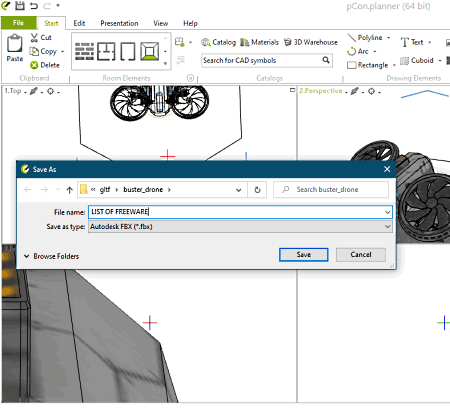Open the View ribbon tab
The width and height of the screenshot is (450, 414).
click(160, 23)
